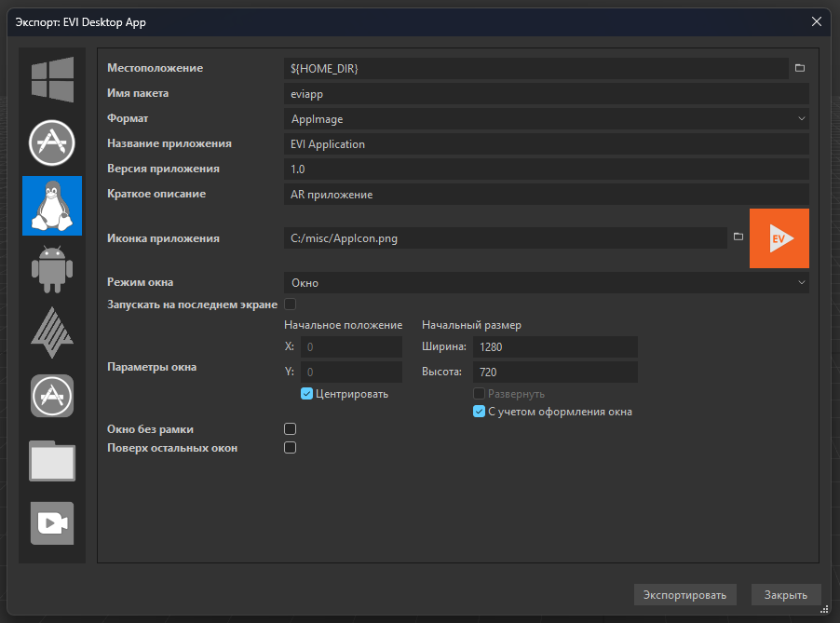
Task: Click the Экспортировать button
Action: click(684, 595)
